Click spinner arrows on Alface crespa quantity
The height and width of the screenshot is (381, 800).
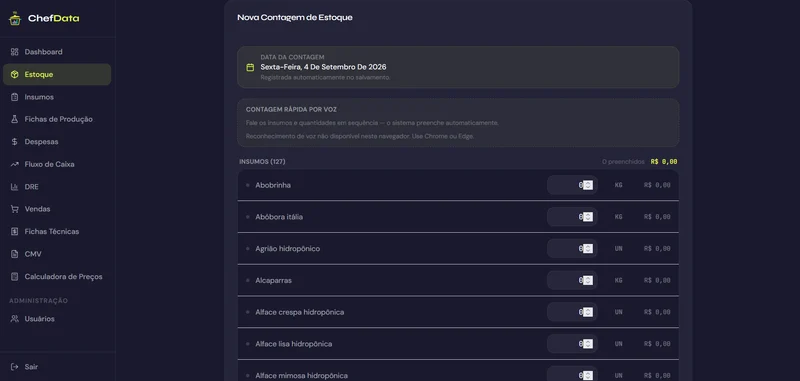pos(588,312)
